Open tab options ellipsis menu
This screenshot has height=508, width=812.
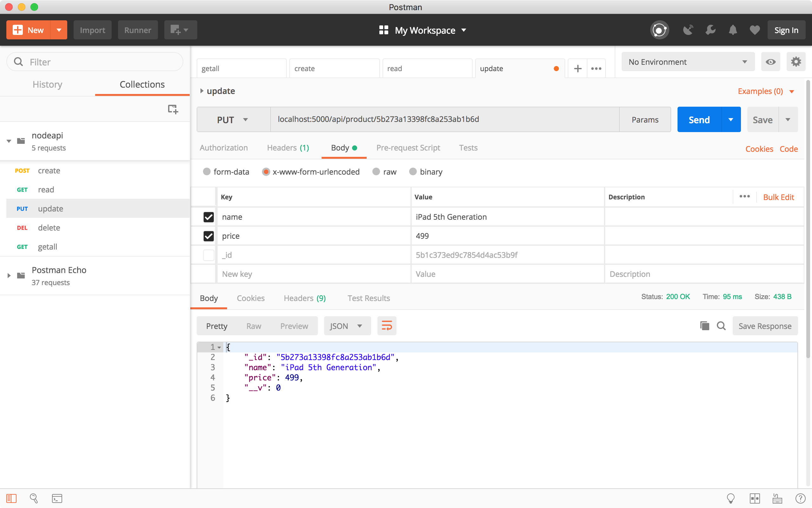click(596, 69)
